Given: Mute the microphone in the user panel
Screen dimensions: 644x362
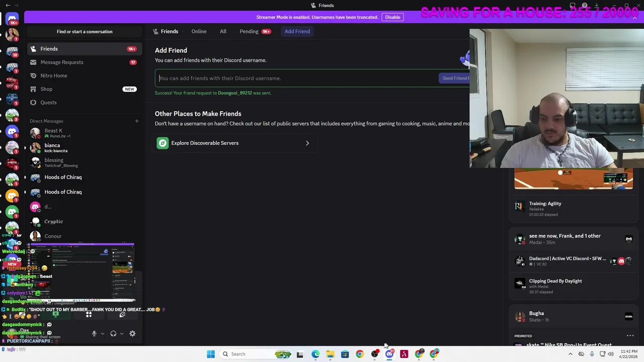Looking at the screenshot, I should coord(94,333).
